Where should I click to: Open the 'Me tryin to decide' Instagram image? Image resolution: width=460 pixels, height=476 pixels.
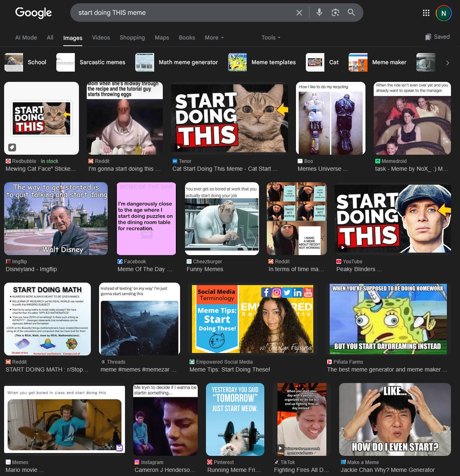[166, 419]
